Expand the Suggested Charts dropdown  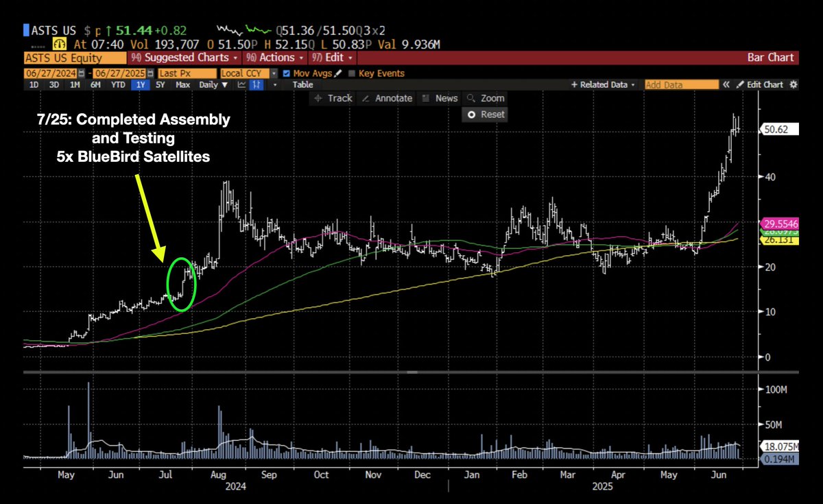(x=184, y=58)
